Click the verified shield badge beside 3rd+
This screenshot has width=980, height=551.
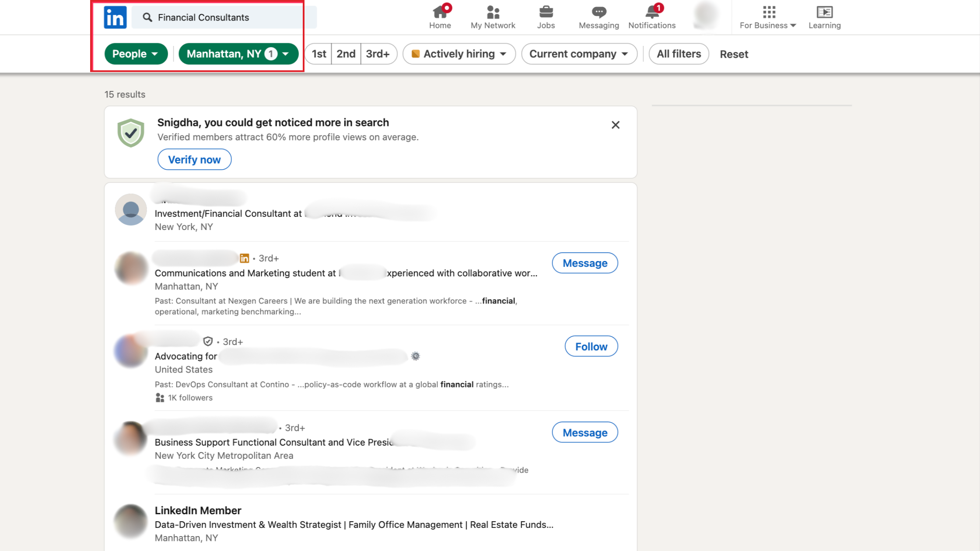point(208,342)
